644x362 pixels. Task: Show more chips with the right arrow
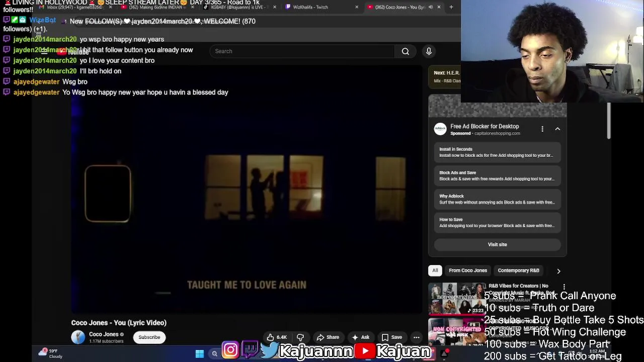pos(558,271)
